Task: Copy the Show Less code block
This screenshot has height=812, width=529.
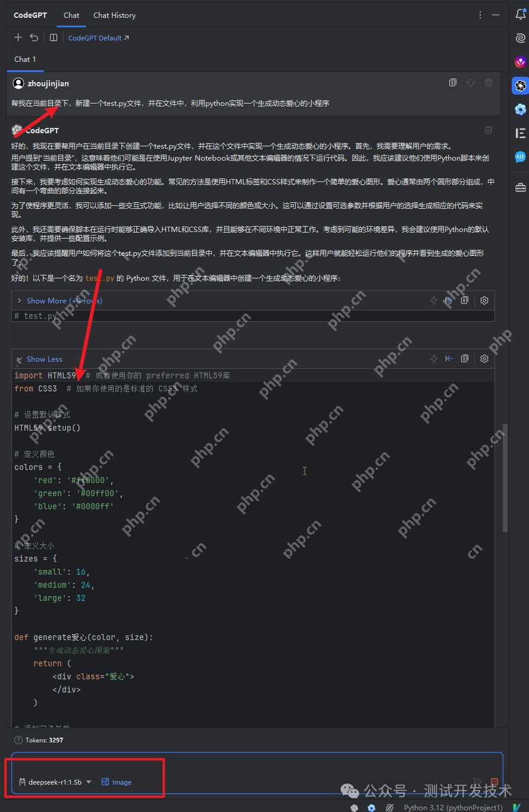Action: tap(465, 359)
